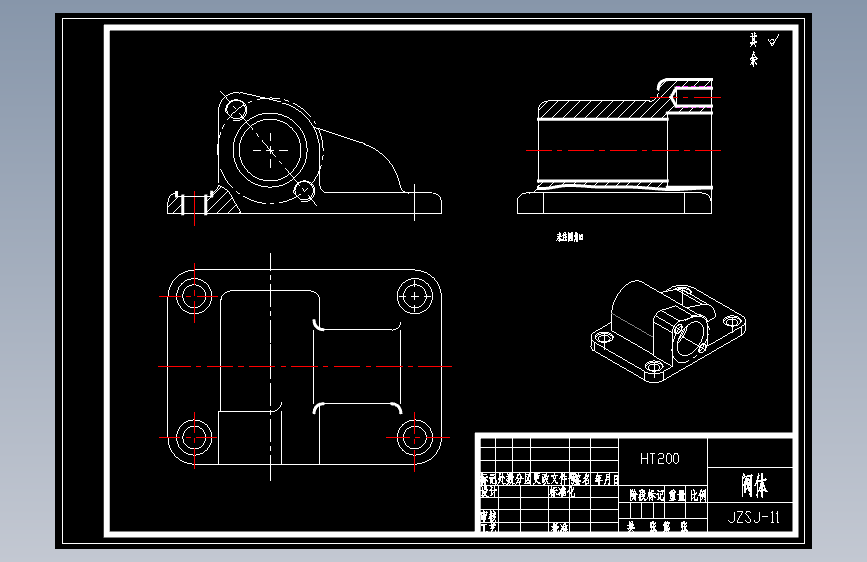Image resolution: width=867 pixels, height=562 pixels.
Task: Click the large central bore circle in front view
Action: click(270, 150)
